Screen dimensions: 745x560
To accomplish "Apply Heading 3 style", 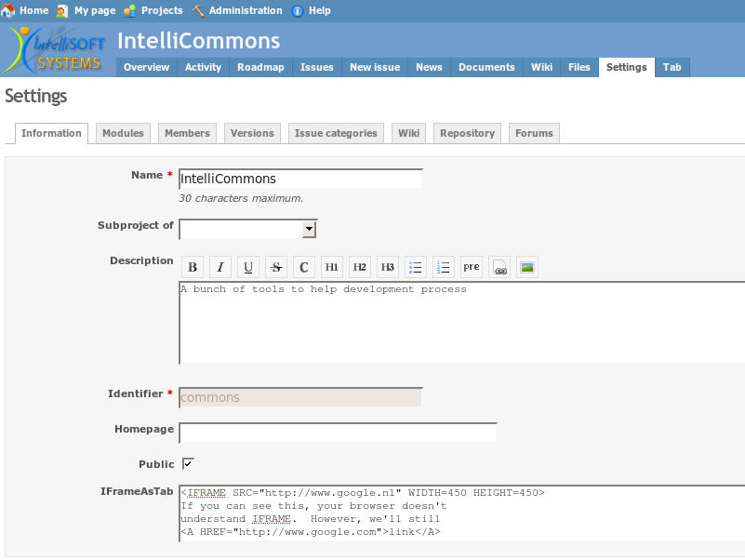I will [388, 267].
